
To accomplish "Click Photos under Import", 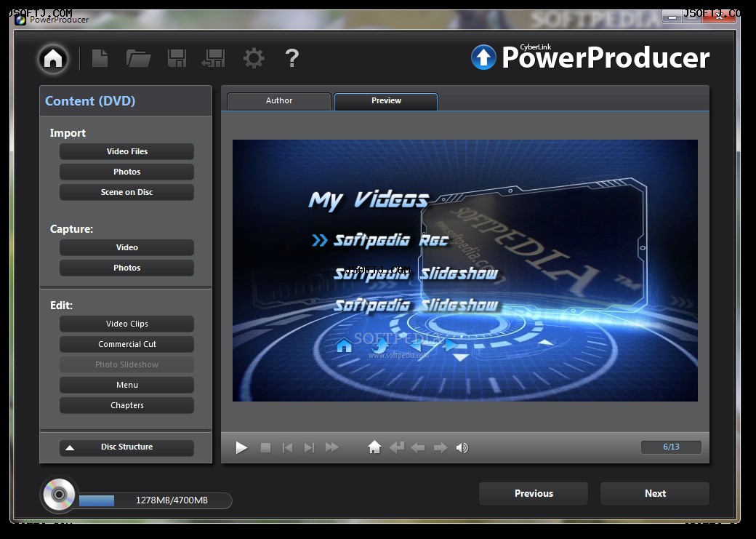I will click(126, 172).
